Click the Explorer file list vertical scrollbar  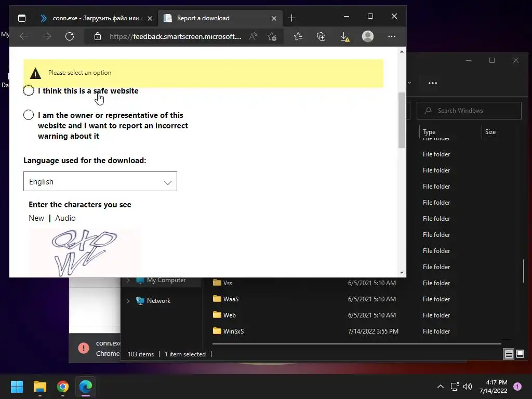524,271
